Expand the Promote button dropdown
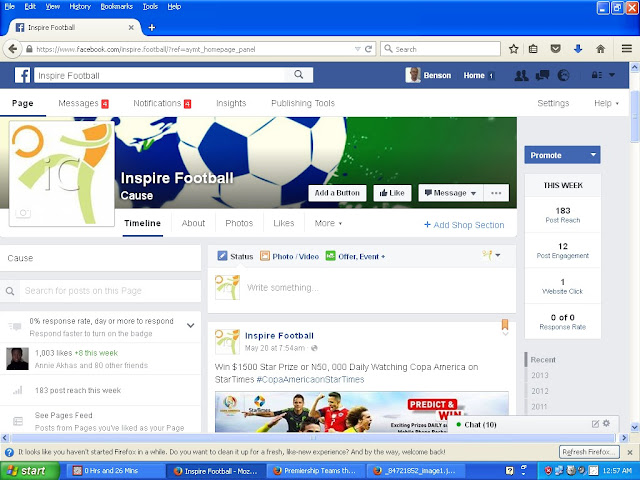 click(593, 155)
